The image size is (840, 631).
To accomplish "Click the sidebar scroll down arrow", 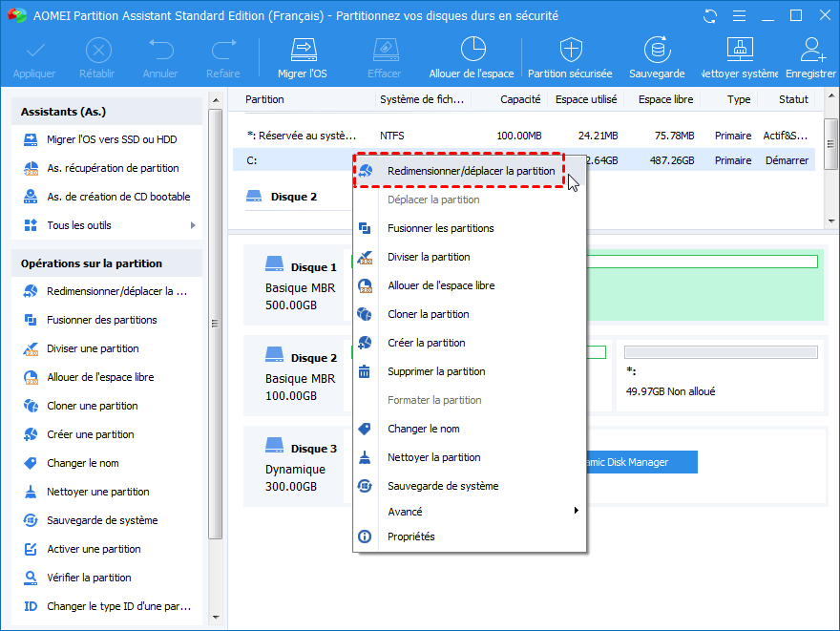I will pos(216,618).
